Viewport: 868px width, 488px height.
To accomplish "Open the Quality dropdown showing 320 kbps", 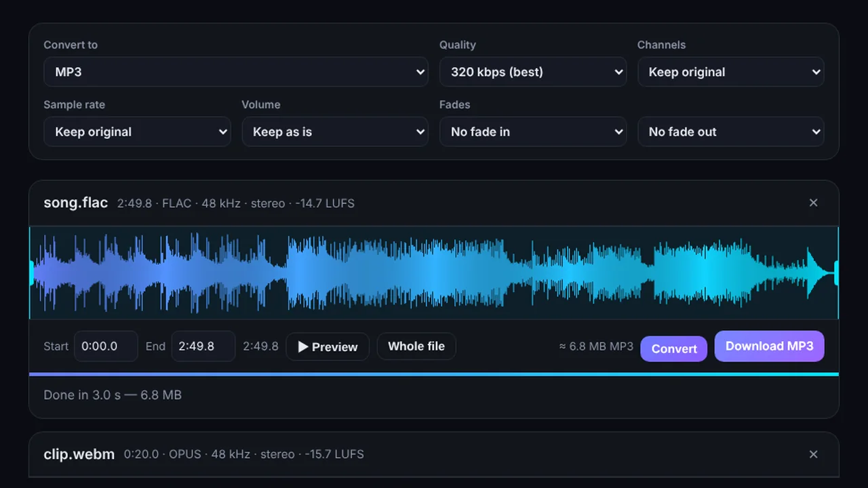I will click(x=533, y=72).
